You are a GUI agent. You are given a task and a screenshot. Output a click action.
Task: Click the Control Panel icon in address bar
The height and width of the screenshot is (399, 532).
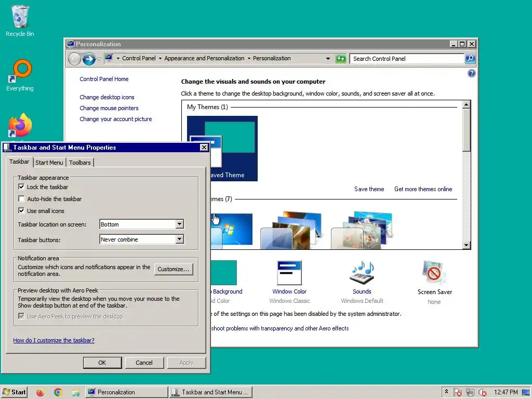click(x=109, y=58)
